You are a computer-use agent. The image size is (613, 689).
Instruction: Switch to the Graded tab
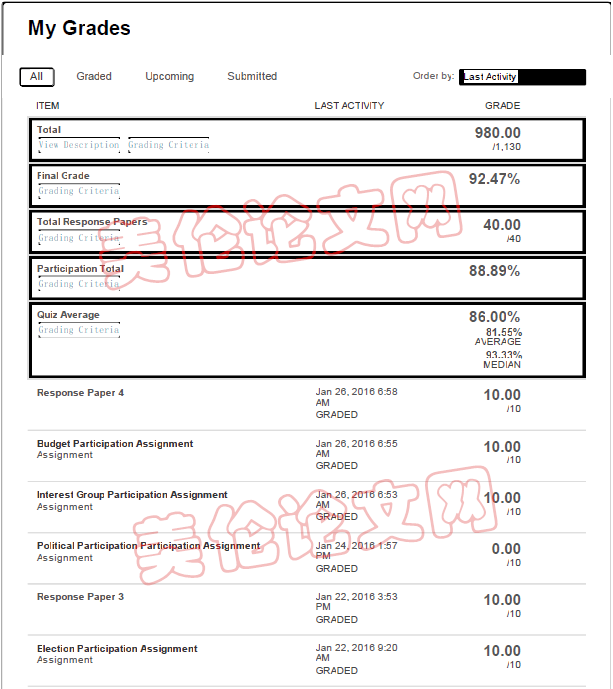[94, 76]
